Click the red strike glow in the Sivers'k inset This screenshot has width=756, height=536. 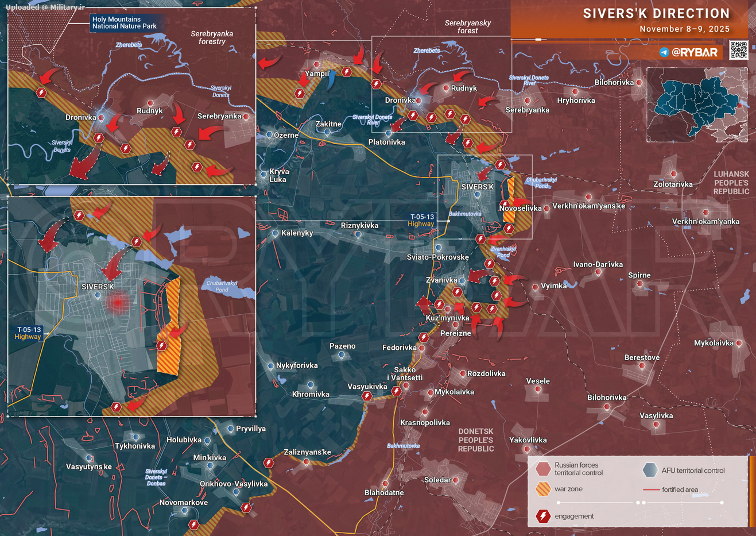118,302
